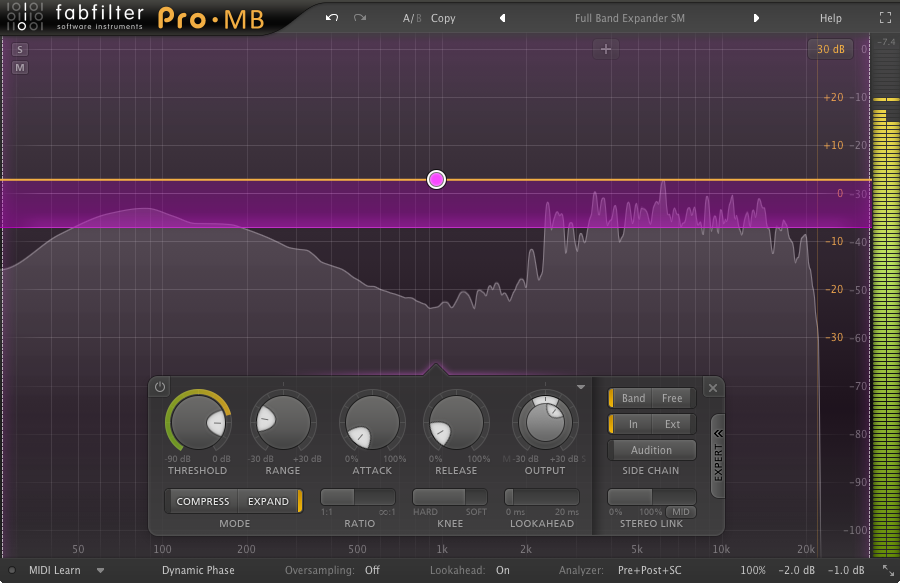Copy settings between A and B
The height and width of the screenshot is (583, 900).
tap(443, 18)
